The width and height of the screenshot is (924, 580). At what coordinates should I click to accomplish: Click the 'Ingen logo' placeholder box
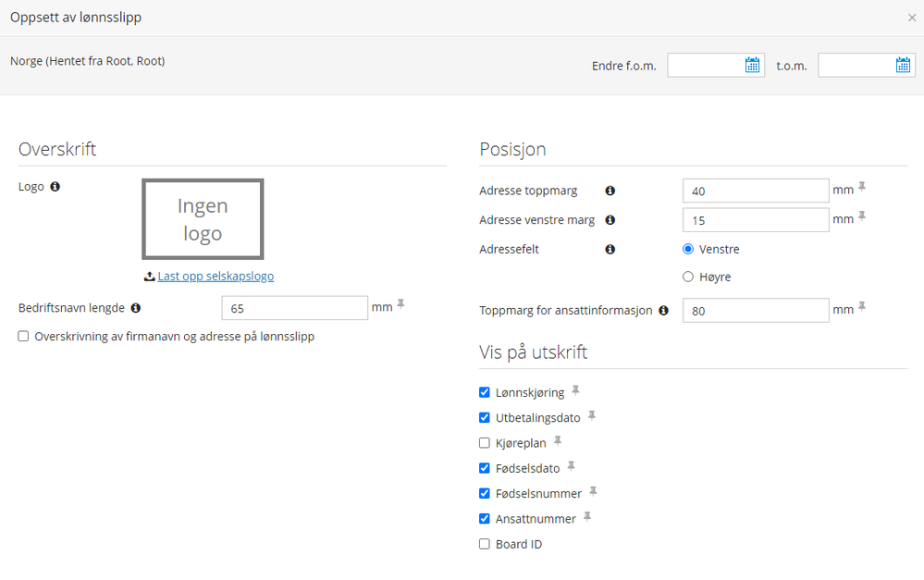coord(203,219)
